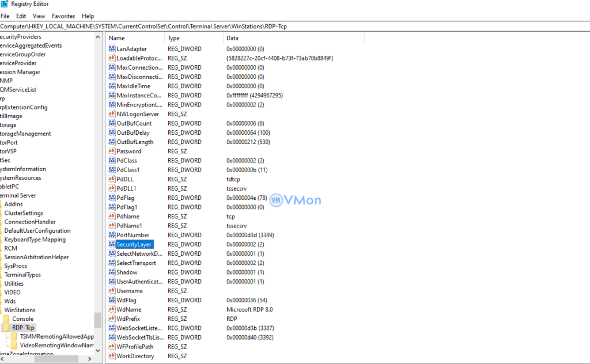Click the WdPrefix string value icon
The width and height of the screenshot is (590, 364).
(x=111, y=318)
